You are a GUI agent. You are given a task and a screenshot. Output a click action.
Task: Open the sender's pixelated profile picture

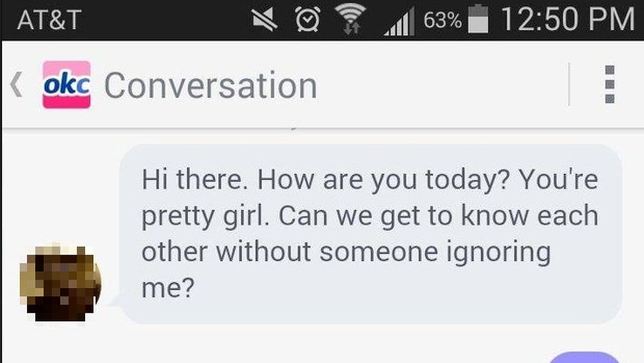tap(60, 283)
